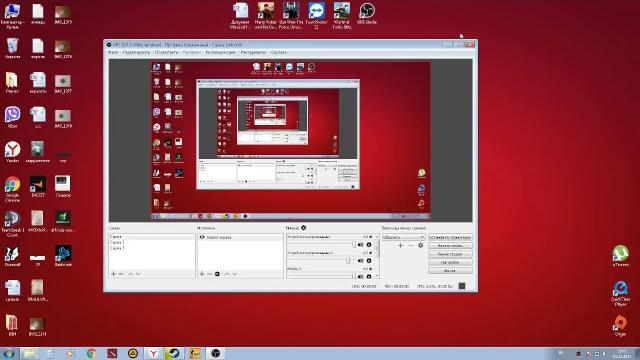The height and width of the screenshot is (360, 640).
Task: Open source properties gear in Sources panel
Action: 217,274
